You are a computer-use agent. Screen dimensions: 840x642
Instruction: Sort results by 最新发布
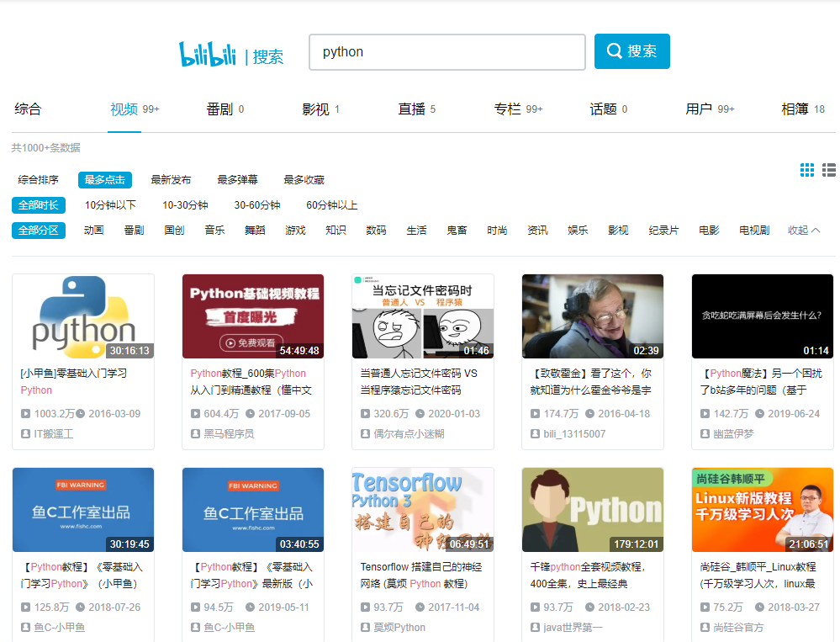tap(171, 180)
